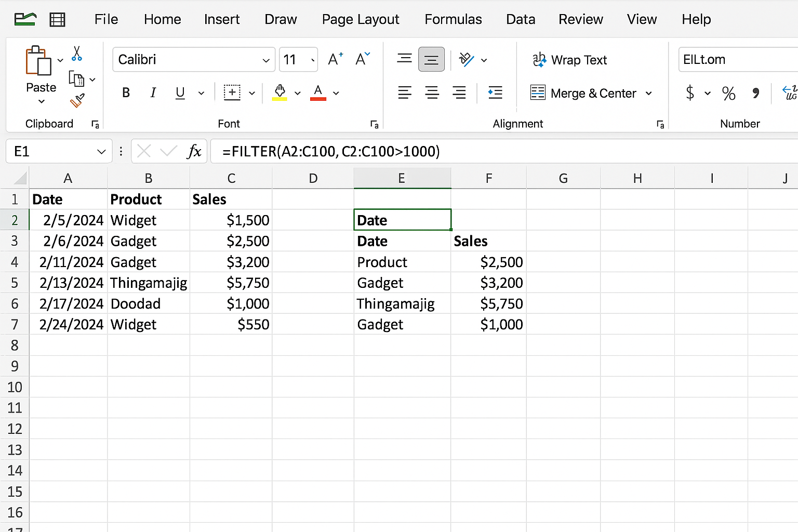The height and width of the screenshot is (532, 798).
Task: Apply red font color A icon
Action: (318, 92)
